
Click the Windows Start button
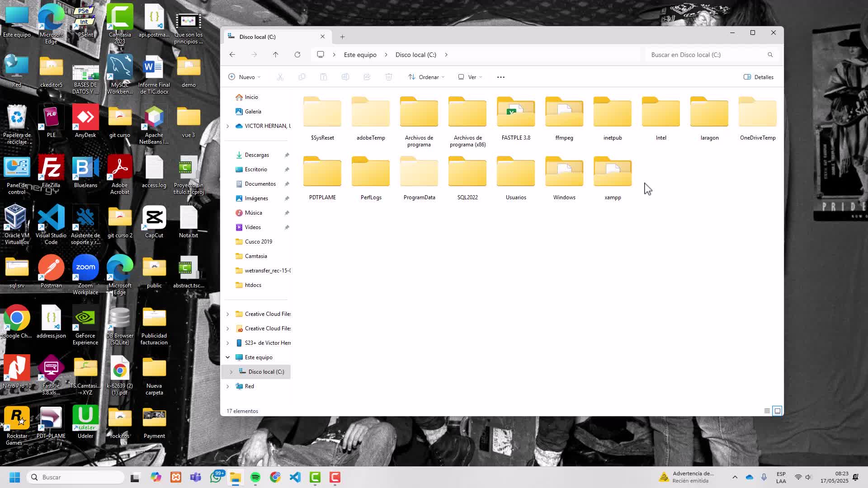(14, 477)
